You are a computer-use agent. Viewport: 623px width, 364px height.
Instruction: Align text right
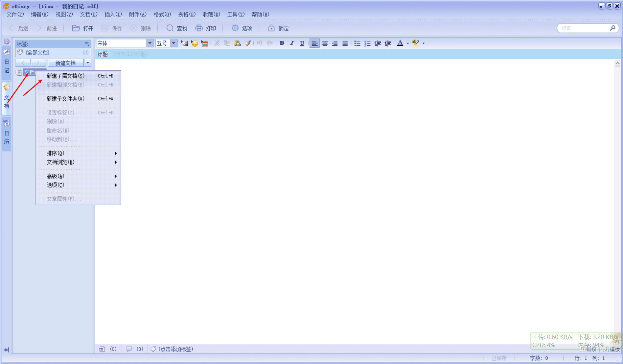335,43
